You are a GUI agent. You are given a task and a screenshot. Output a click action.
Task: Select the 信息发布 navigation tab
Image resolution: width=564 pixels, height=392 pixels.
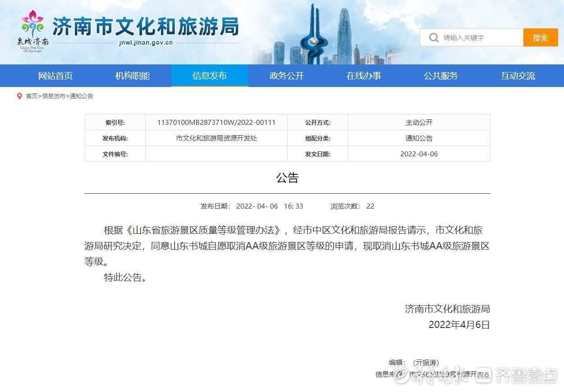pyautogui.click(x=210, y=76)
